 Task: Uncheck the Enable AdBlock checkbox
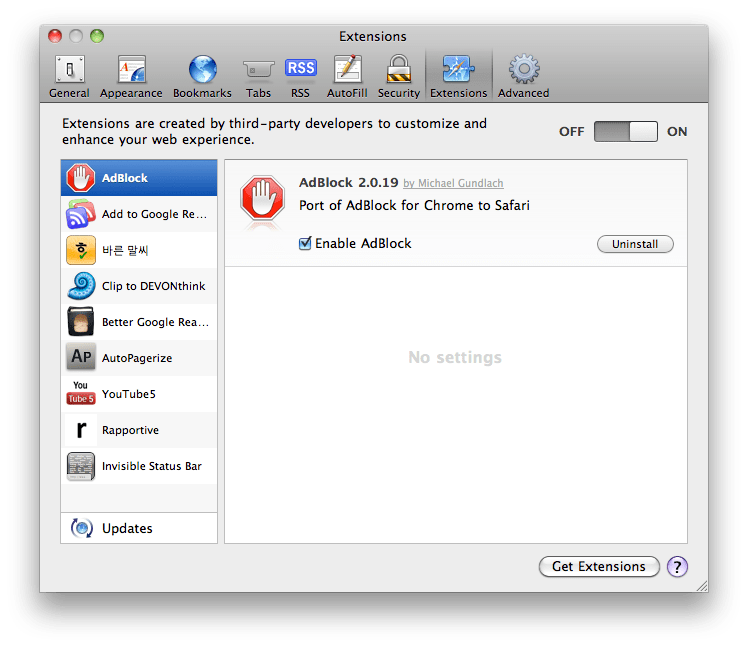point(306,244)
